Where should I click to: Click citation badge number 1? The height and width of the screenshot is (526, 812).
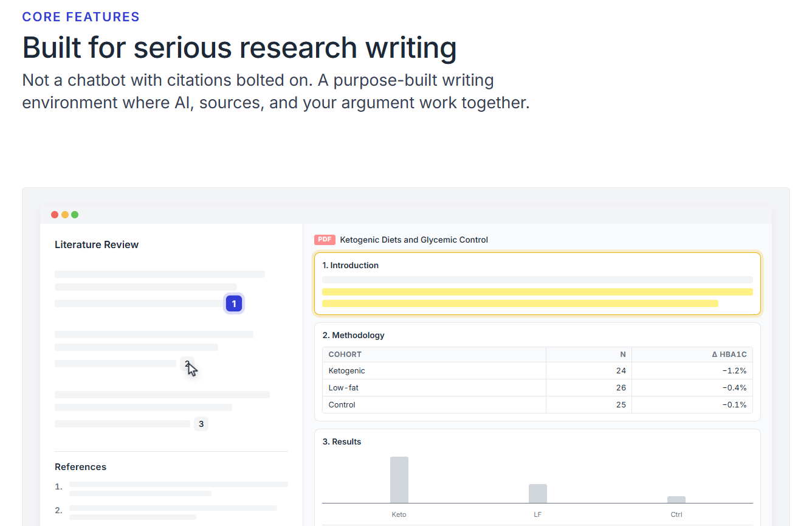click(234, 303)
